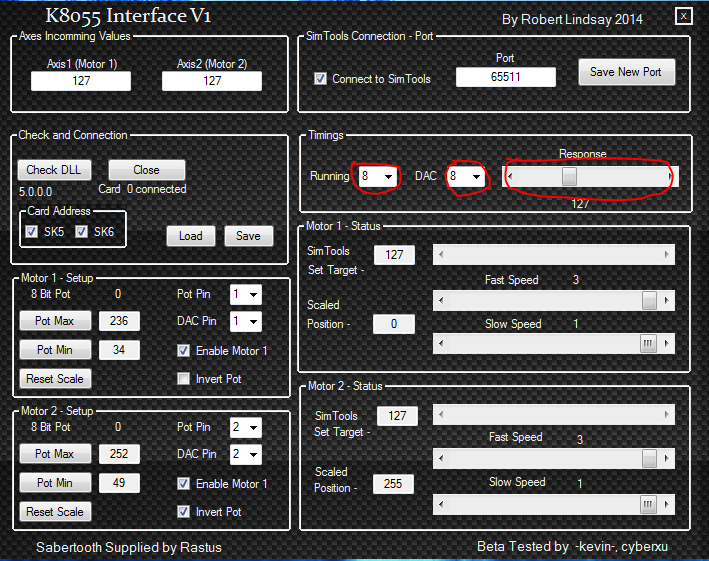
Task: Click the Response slider right arrow
Action: tap(670, 176)
